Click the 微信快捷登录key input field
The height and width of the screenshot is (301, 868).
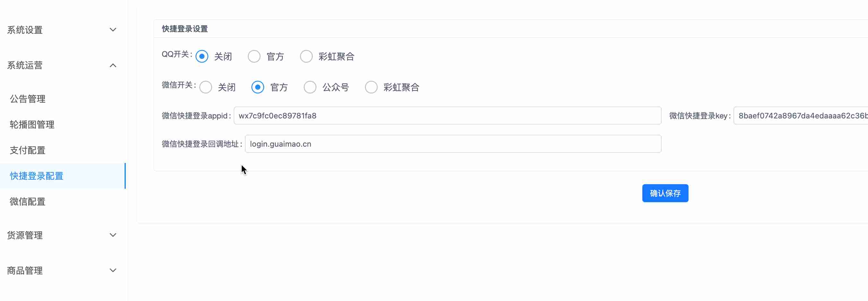pyautogui.click(x=800, y=116)
